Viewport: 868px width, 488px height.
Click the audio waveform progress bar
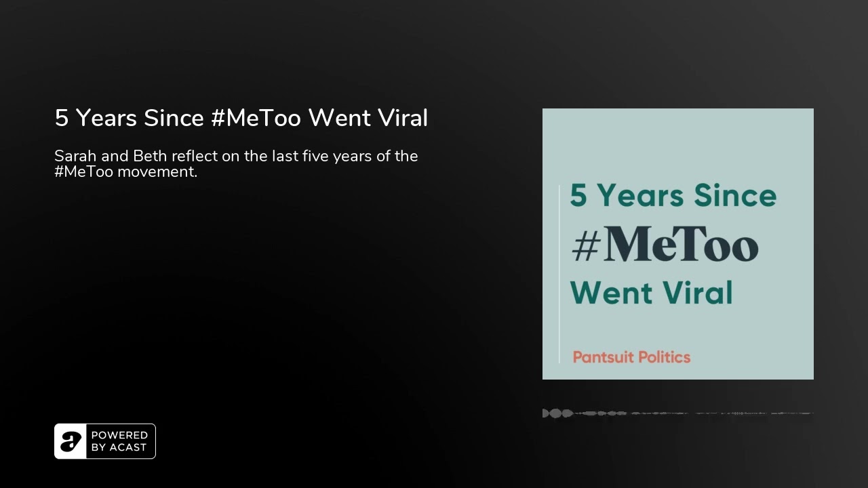pyautogui.click(x=678, y=413)
